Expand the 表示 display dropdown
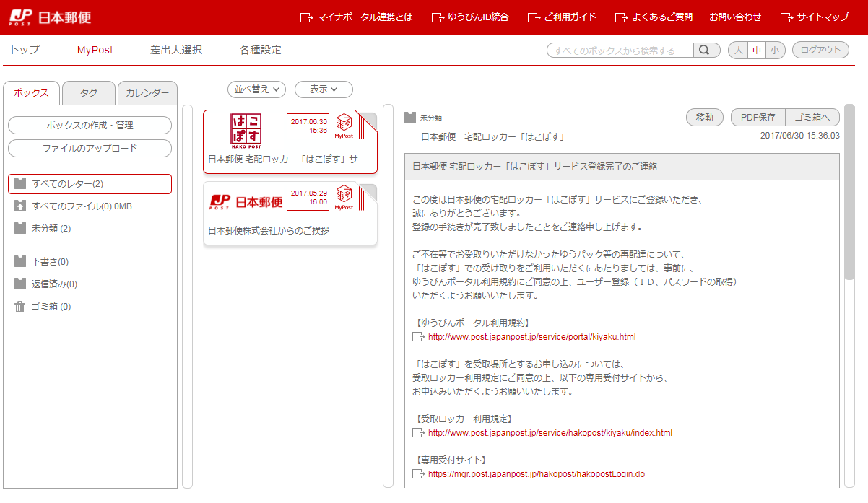Image resolution: width=868 pixels, height=503 pixels. tap(324, 89)
